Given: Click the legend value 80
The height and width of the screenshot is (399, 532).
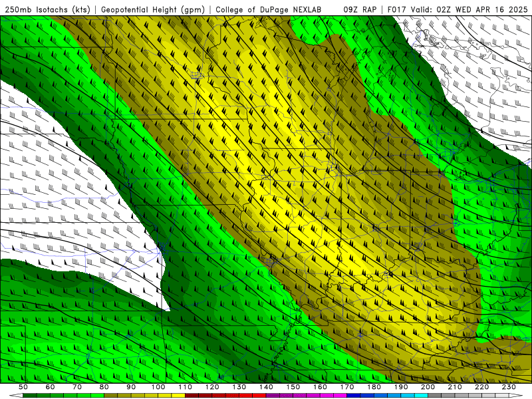Looking at the screenshot, I should tap(104, 387).
